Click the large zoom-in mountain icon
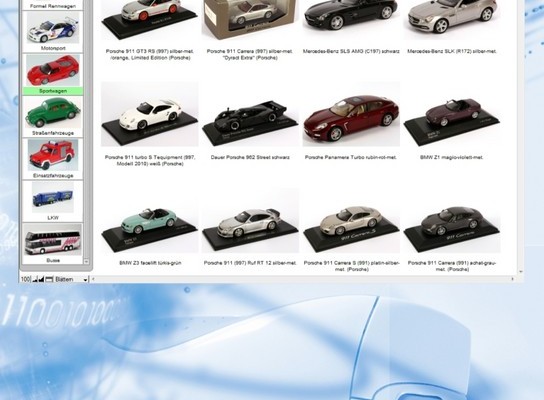 [x=41, y=279]
